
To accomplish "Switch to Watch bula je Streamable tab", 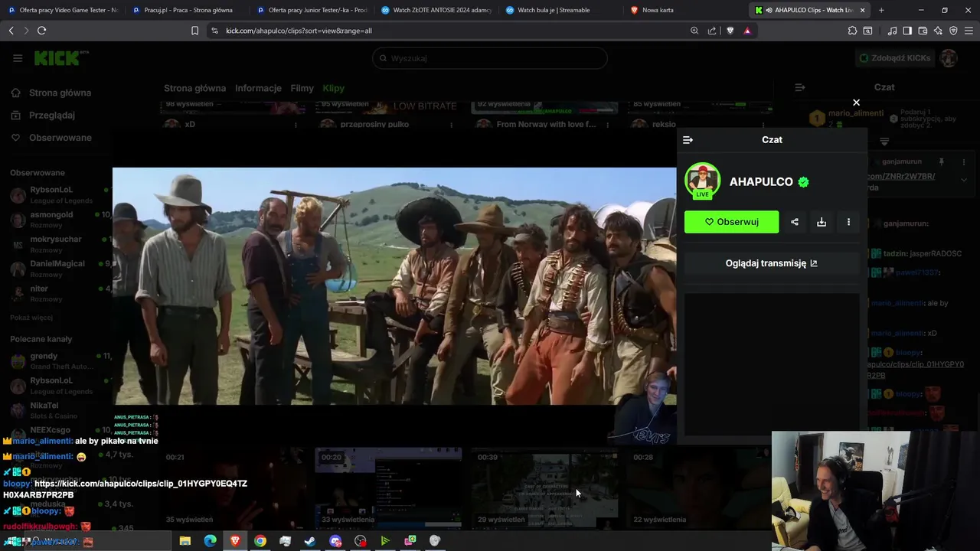I will point(561,10).
